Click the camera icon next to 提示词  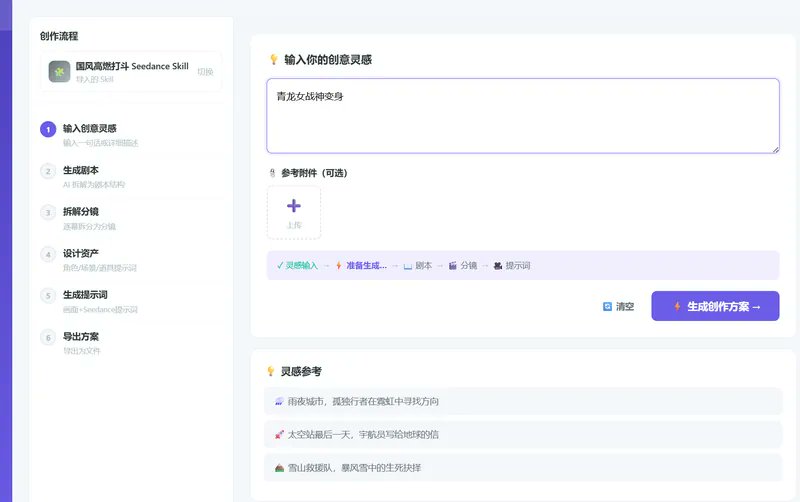[x=498, y=266]
